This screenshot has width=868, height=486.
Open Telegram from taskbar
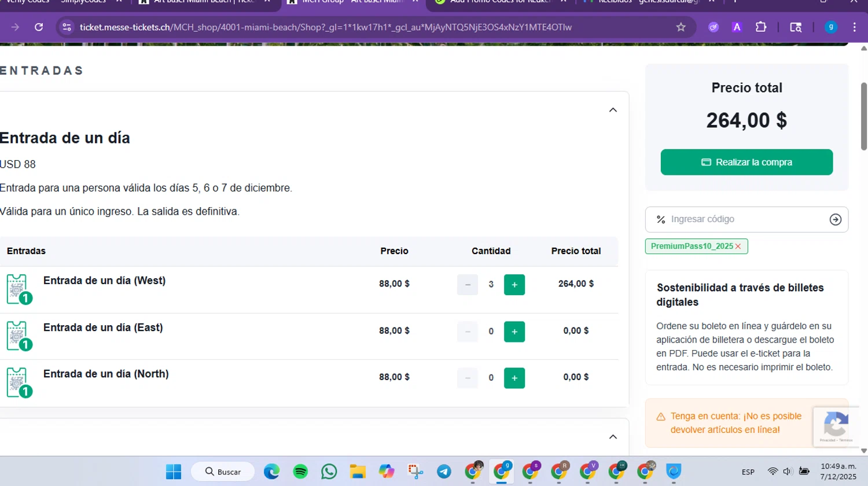444,472
